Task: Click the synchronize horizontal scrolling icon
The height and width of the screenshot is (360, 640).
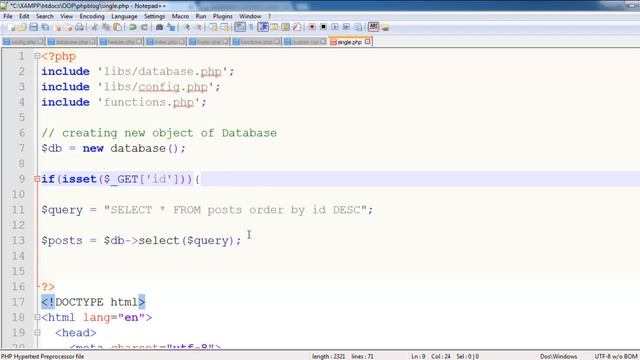Action: tap(224, 27)
